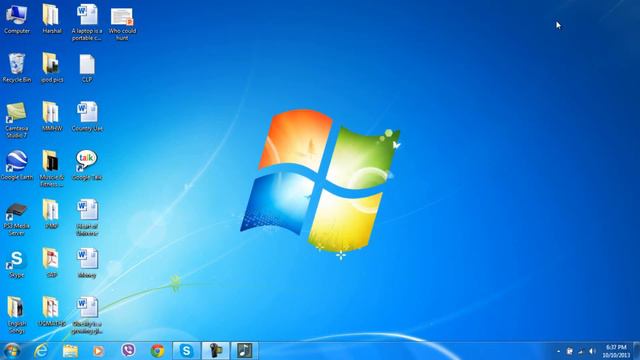Switch to the music note app taskbar button
Viewport: 640px width, 360px height.
click(244, 351)
